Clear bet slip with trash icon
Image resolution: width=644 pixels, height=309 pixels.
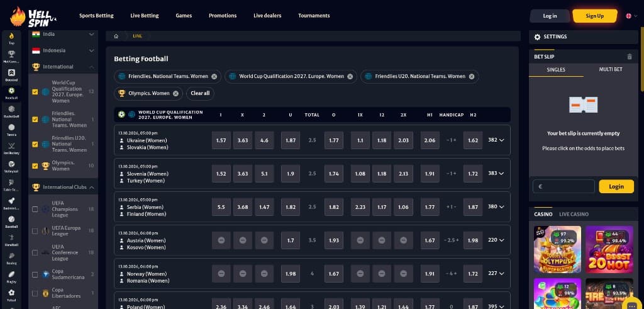pyautogui.click(x=629, y=57)
